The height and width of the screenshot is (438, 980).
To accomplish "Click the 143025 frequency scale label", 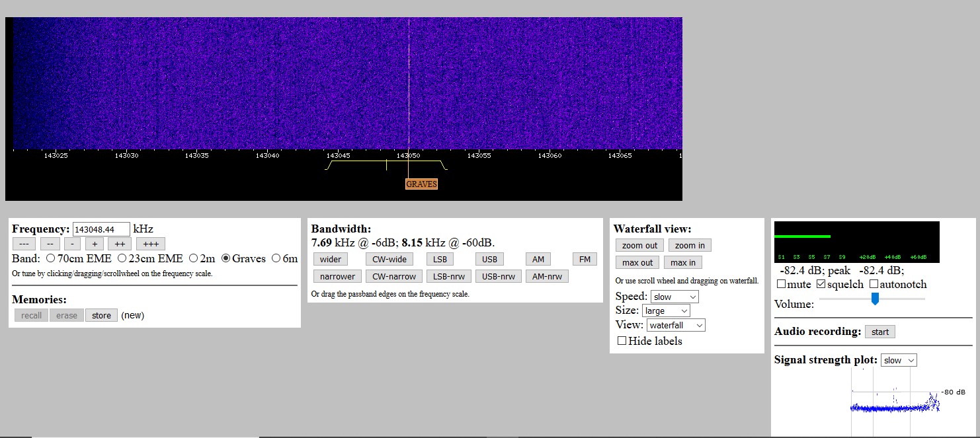I will (56, 156).
